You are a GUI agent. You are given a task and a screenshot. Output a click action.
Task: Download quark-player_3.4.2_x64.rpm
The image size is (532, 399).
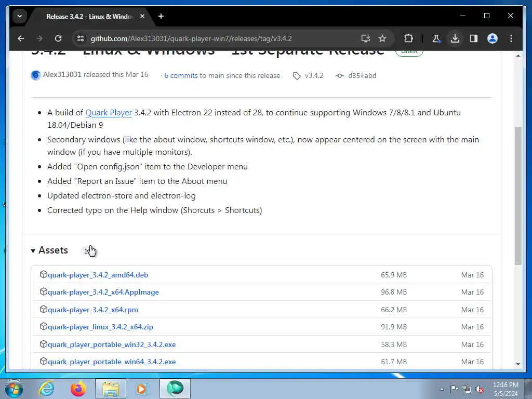click(x=93, y=310)
